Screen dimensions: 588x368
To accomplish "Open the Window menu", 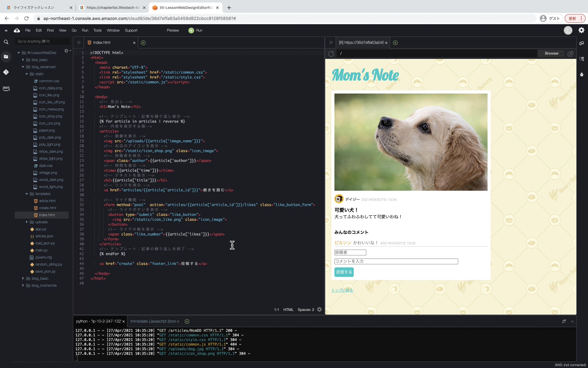I will click(113, 30).
